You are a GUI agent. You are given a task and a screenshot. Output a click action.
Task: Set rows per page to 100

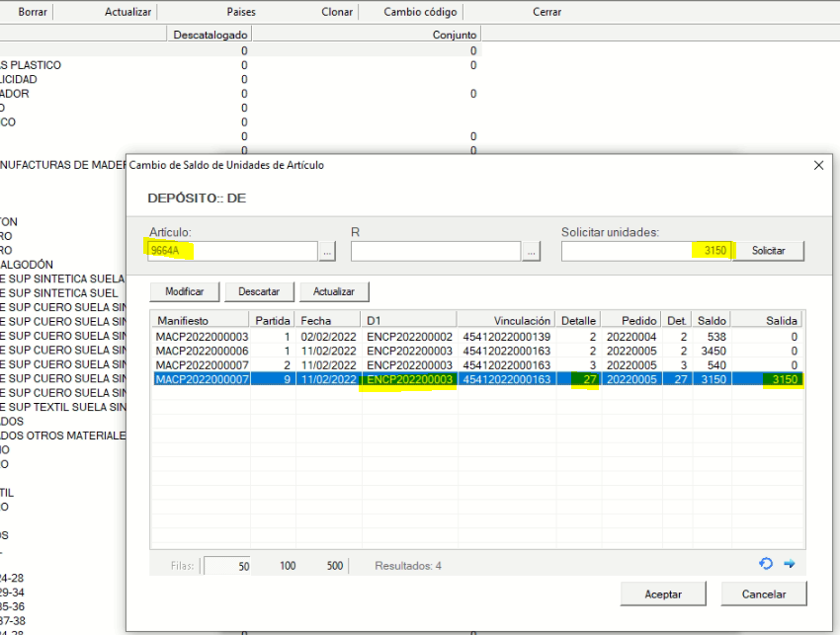pos(288,566)
